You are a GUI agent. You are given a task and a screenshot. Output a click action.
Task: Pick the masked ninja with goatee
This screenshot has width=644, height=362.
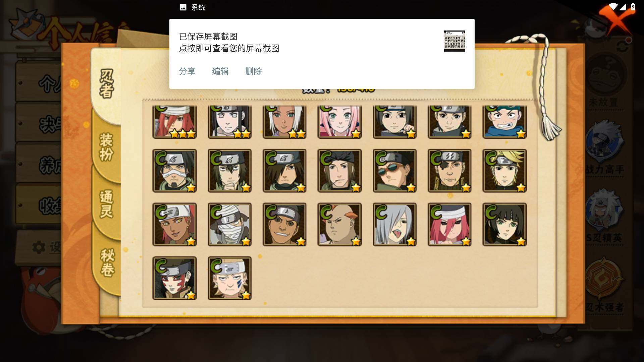click(x=174, y=171)
